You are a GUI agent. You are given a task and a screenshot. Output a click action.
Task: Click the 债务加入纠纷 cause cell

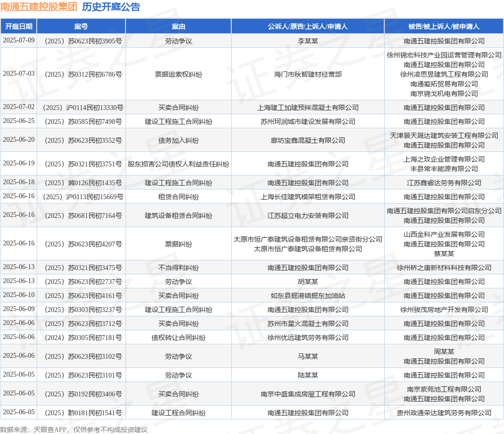[x=179, y=141]
